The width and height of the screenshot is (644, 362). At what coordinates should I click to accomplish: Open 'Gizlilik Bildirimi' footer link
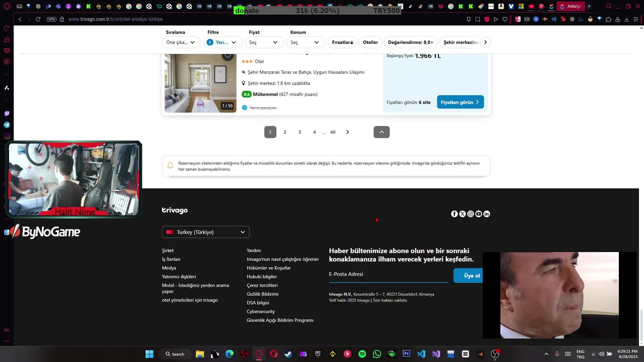263,294
